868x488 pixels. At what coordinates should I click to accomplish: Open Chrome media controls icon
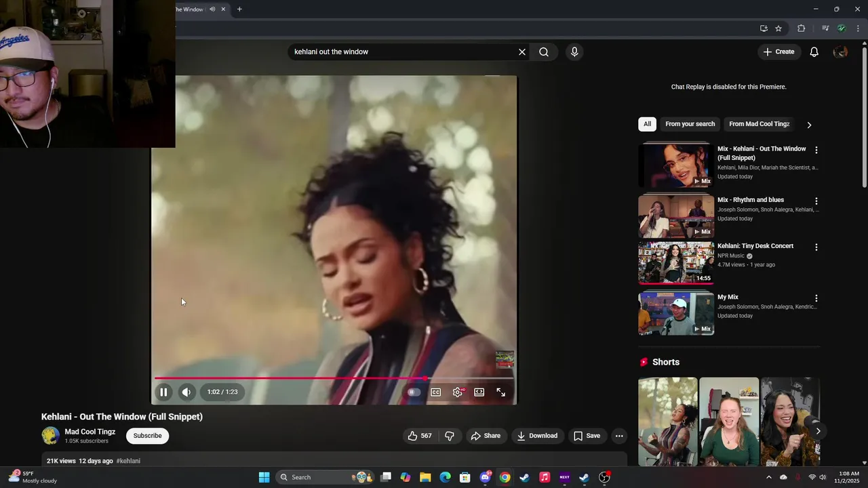pyautogui.click(x=825, y=28)
